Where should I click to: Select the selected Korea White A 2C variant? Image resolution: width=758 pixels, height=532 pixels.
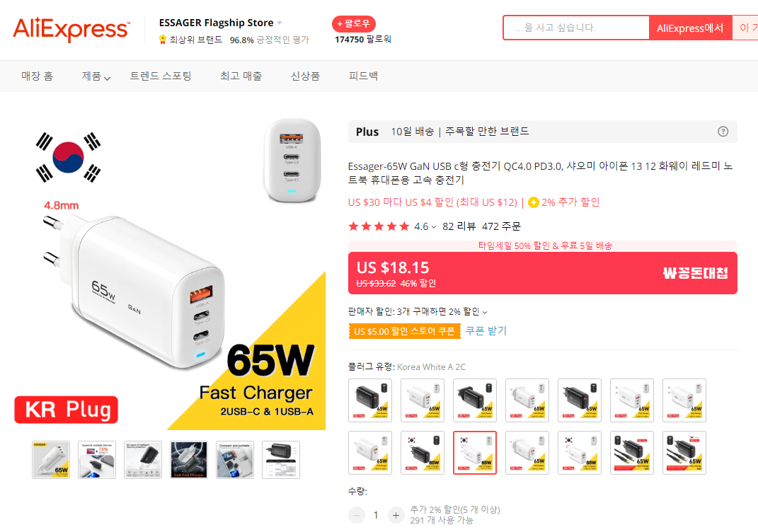click(475, 453)
